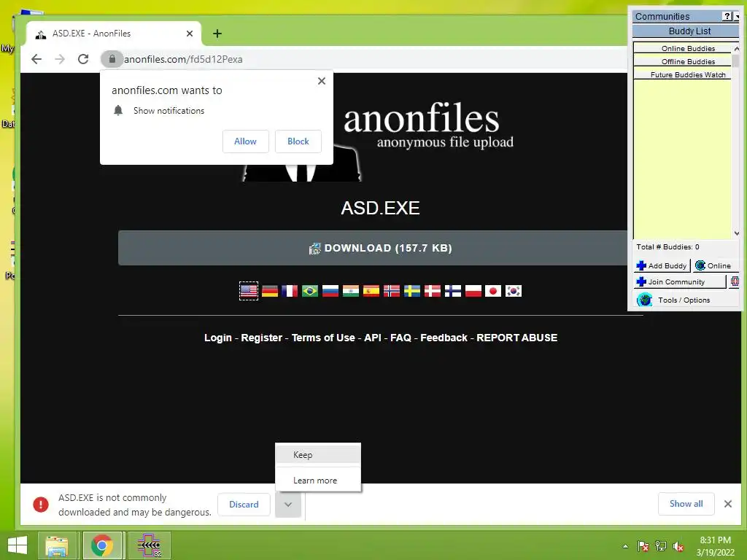Screen dimensions: 747x560
Task: Open the download options chevron menu
Action: tap(288, 505)
